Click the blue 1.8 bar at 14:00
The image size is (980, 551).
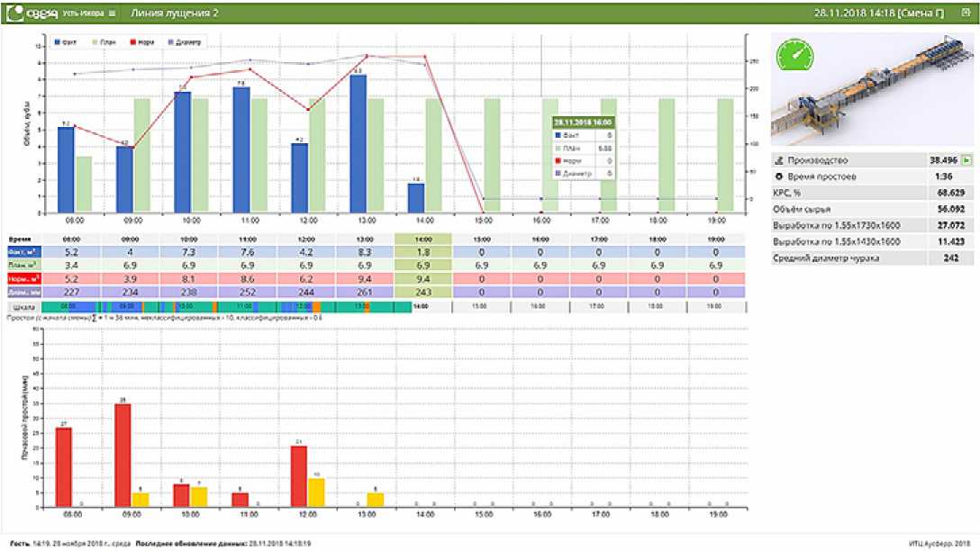pyautogui.click(x=416, y=197)
